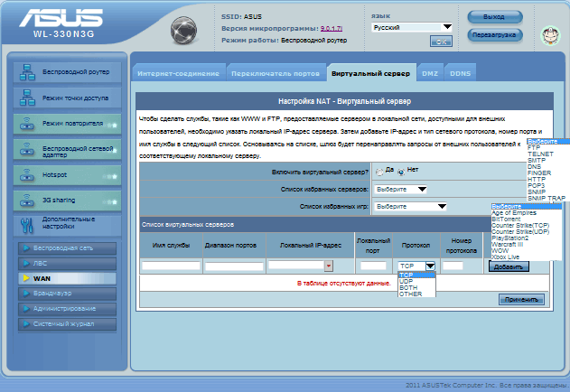Screen dimensions: 570x392
Task: Click the Беспроводной роутер mode icon
Action: [26, 71]
